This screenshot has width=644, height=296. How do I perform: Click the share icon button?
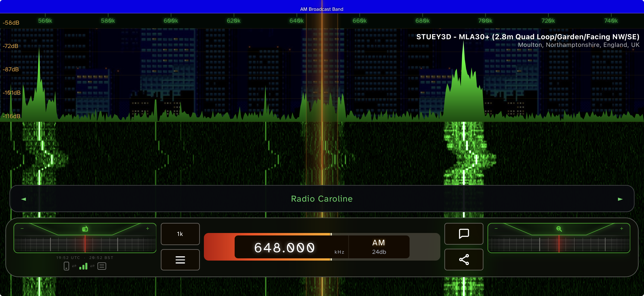[x=464, y=260]
